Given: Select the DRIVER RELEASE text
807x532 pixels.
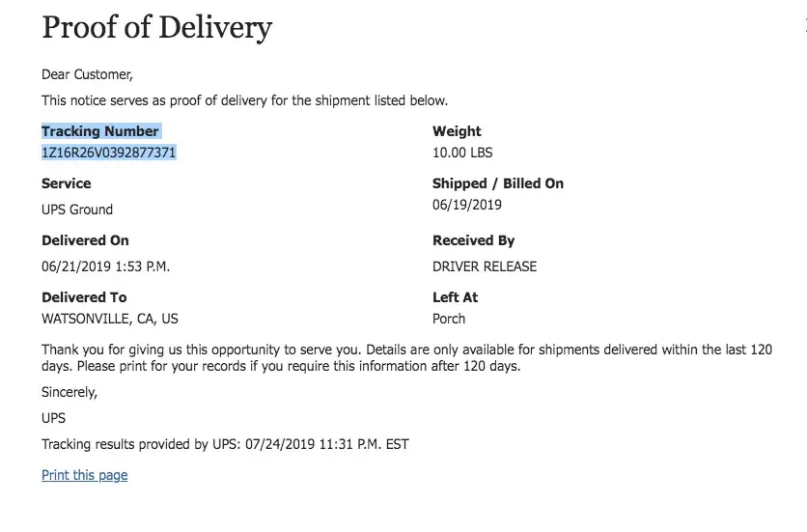Looking at the screenshot, I should click(x=485, y=266).
